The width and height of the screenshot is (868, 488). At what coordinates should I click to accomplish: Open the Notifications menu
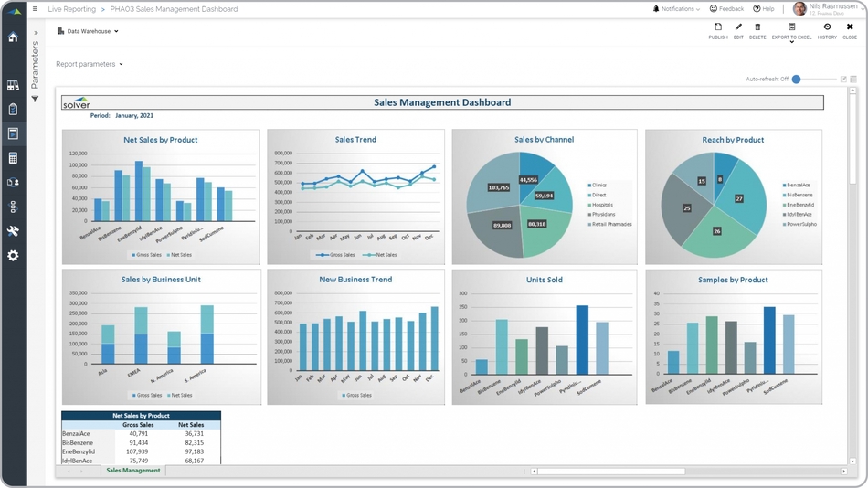[x=677, y=9]
